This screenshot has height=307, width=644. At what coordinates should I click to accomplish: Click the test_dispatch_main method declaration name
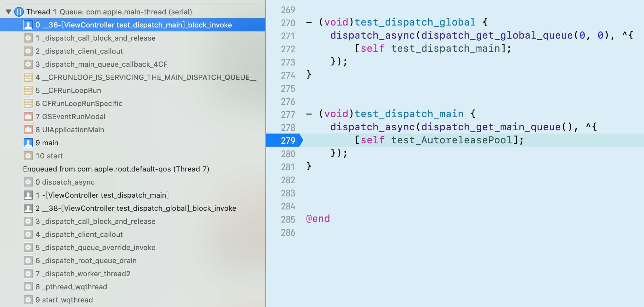(x=409, y=114)
